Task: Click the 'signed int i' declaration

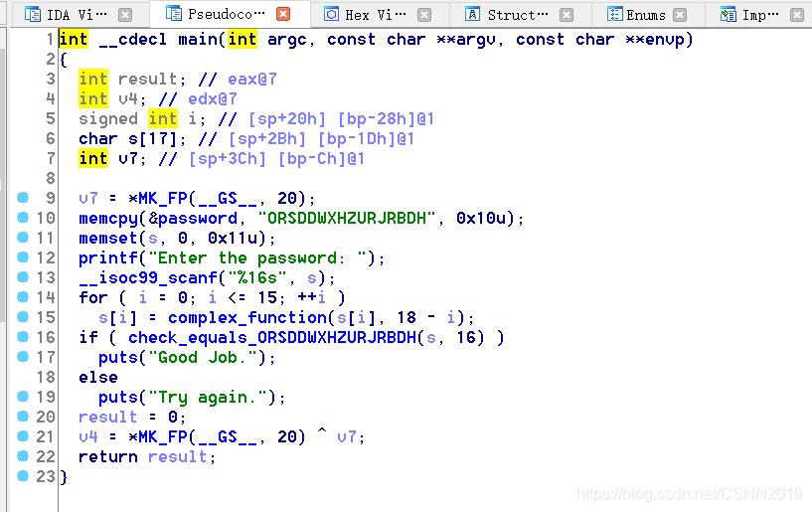Action: click(142, 119)
